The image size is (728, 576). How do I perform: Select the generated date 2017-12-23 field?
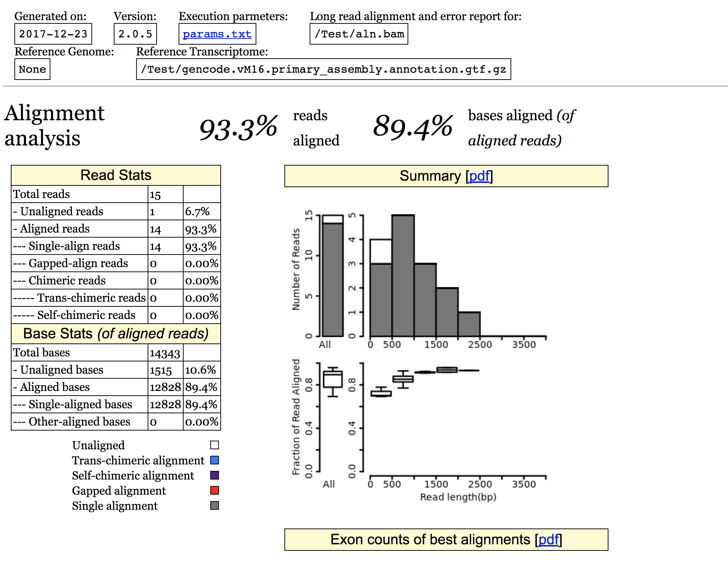point(53,34)
